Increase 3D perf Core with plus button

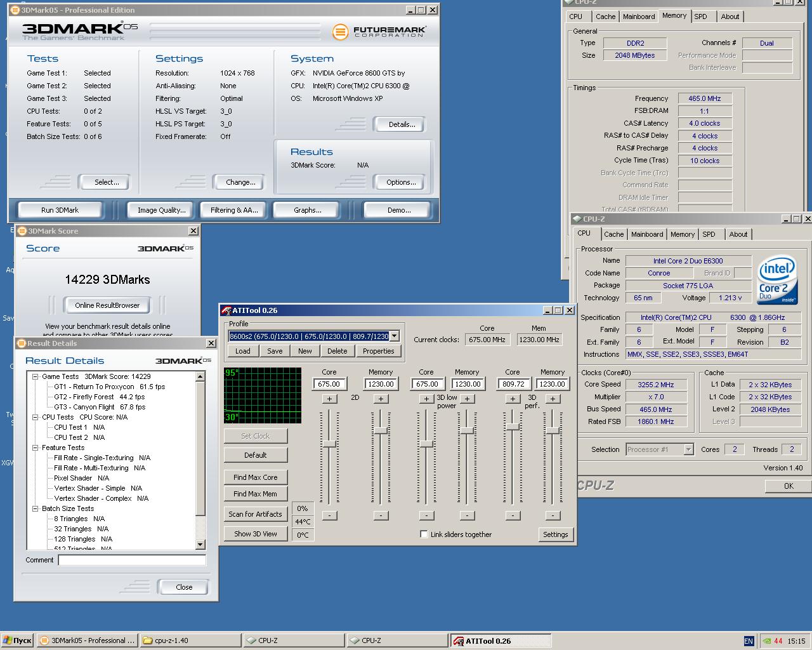point(513,399)
